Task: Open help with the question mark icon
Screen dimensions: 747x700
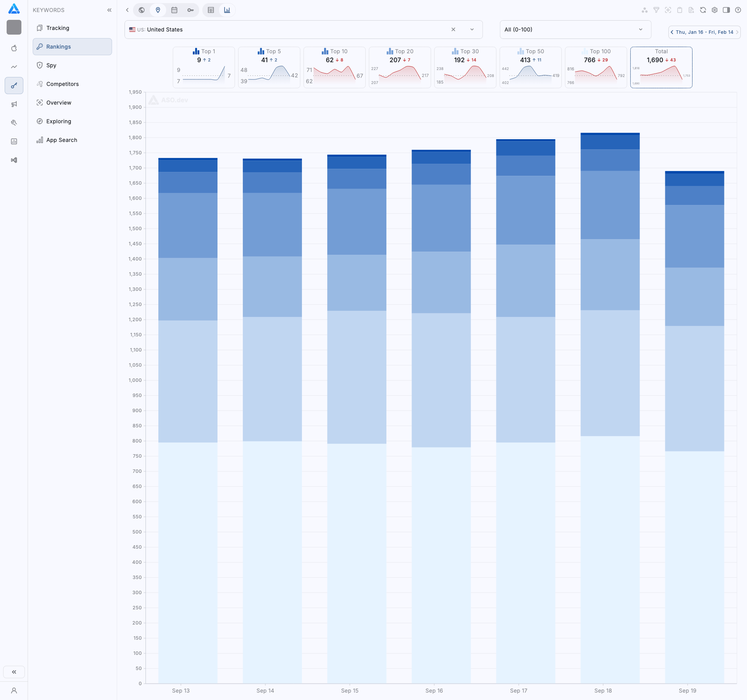Action: pyautogui.click(x=738, y=10)
